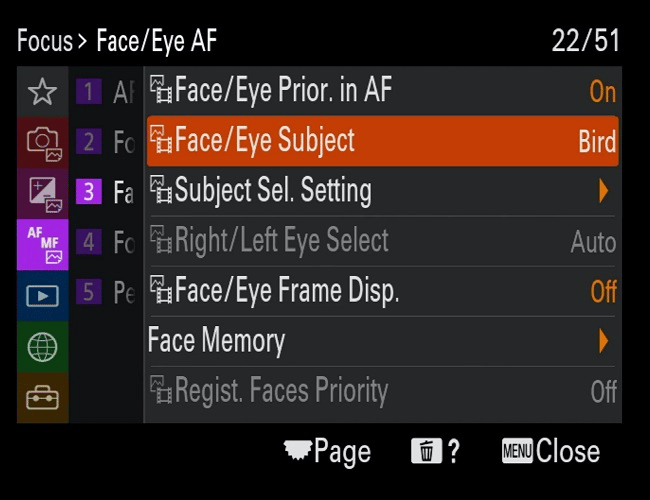Open the Exposure/Color tab icon

point(42,192)
